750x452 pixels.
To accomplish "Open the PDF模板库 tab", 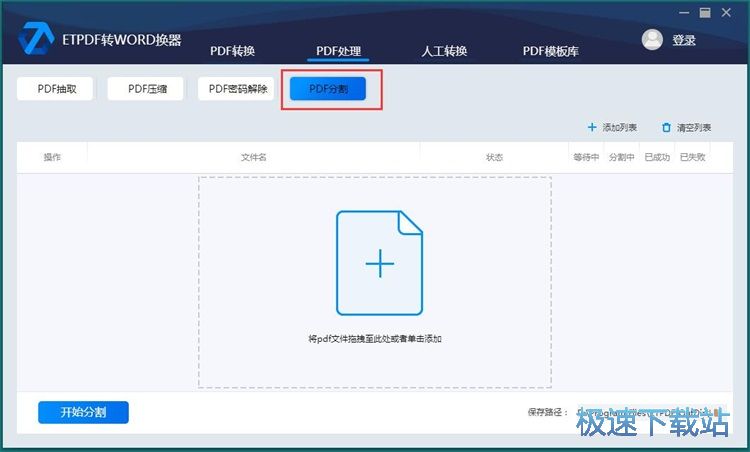I will [551, 51].
